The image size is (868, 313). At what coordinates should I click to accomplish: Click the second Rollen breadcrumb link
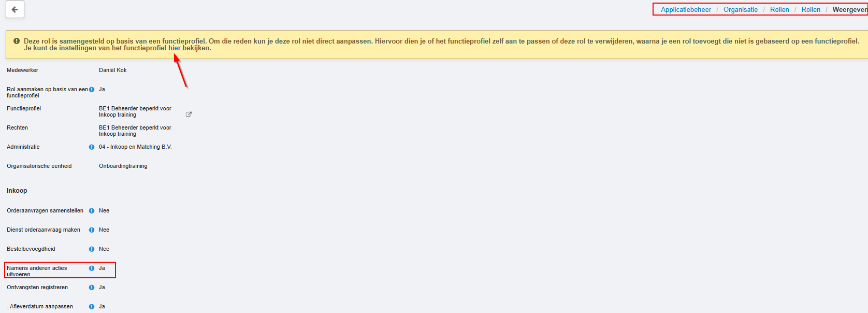coord(811,10)
